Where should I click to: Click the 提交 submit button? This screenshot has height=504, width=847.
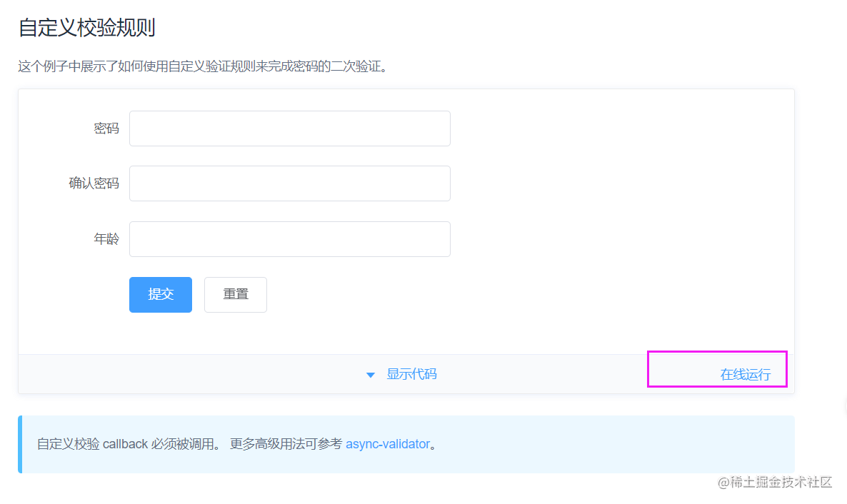[x=160, y=294]
